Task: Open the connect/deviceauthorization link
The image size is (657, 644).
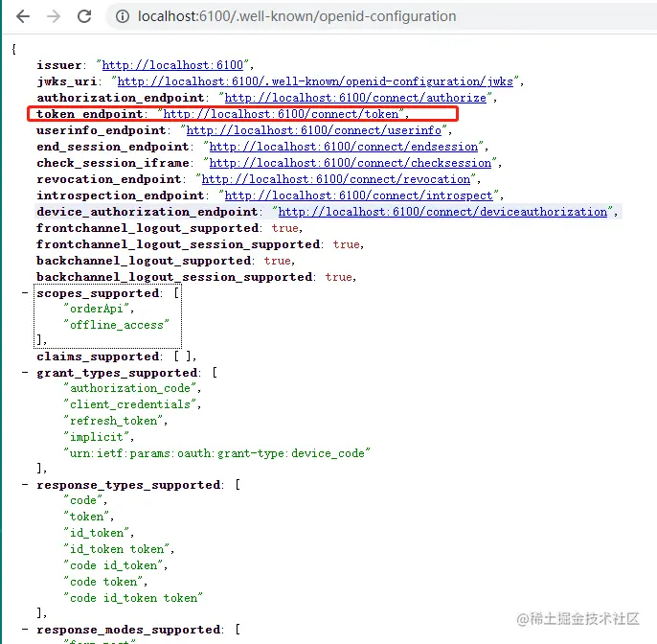Action: (442, 212)
